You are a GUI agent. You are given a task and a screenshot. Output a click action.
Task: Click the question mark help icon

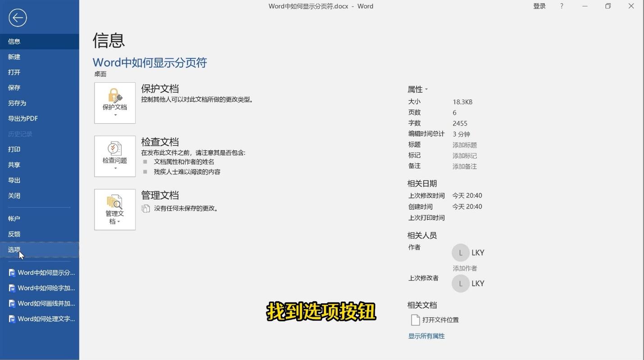click(562, 6)
